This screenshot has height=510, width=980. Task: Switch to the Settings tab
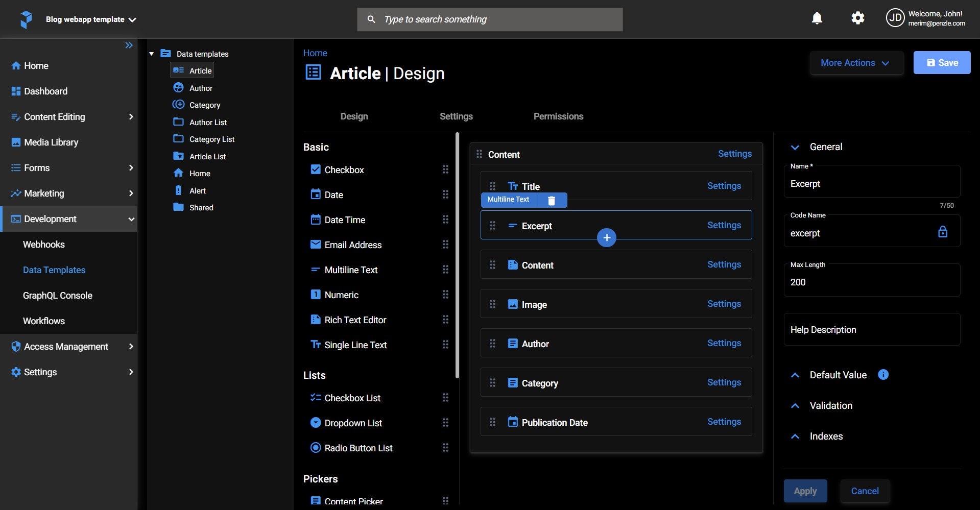(456, 116)
